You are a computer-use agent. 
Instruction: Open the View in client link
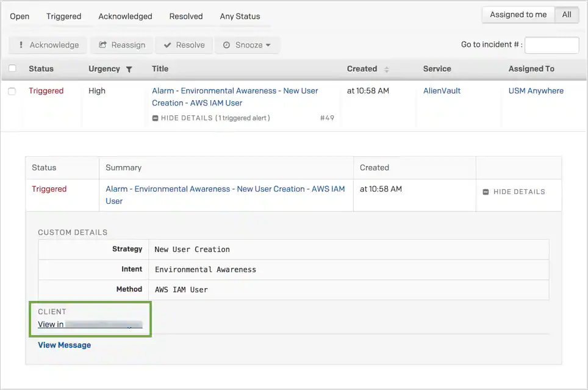pos(90,324)
